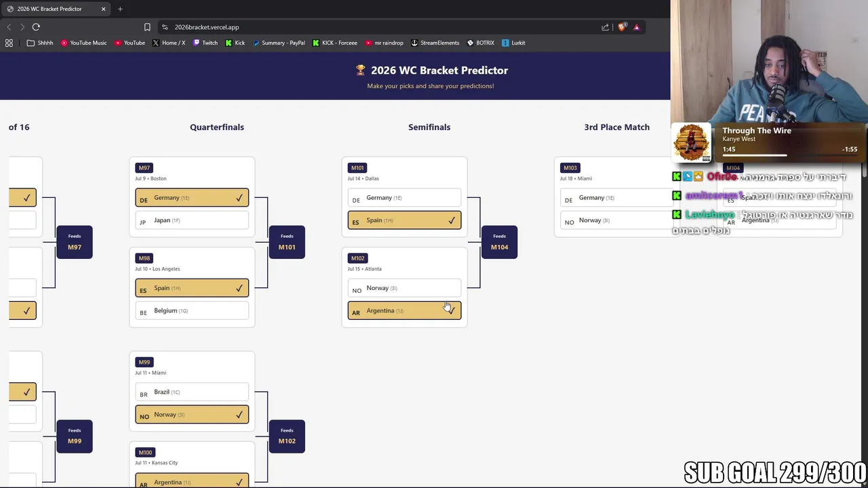This screenshot has width=868, height=488.
Task: Open the Brave Shields icon
Action: click(622, 27)
